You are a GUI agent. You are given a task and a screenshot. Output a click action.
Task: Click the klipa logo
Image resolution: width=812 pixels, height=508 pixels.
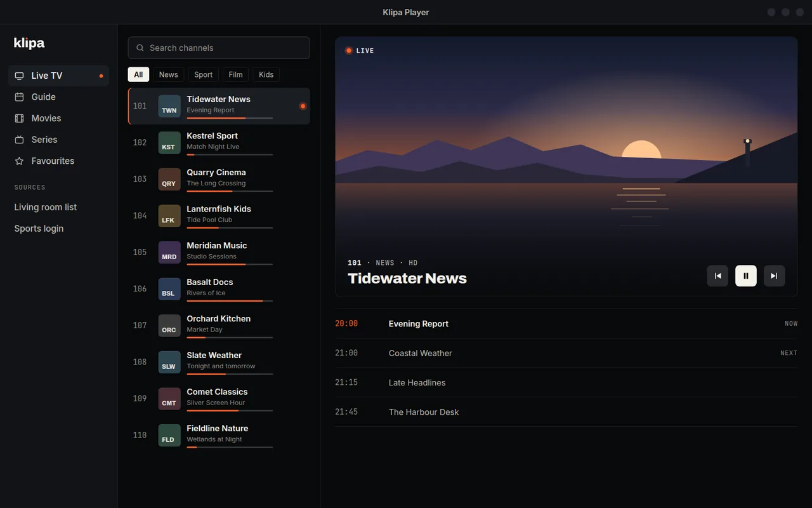29,43
